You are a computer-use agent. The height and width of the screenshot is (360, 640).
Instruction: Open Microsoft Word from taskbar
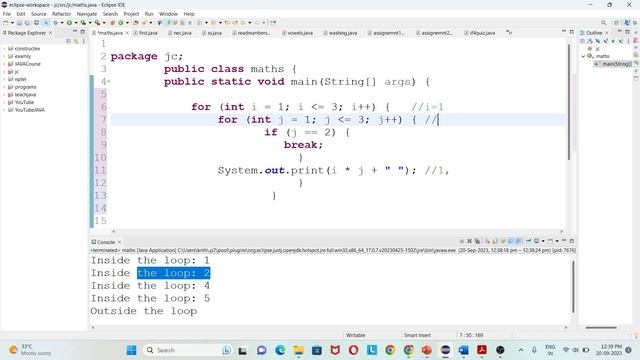tap(463, 350)
